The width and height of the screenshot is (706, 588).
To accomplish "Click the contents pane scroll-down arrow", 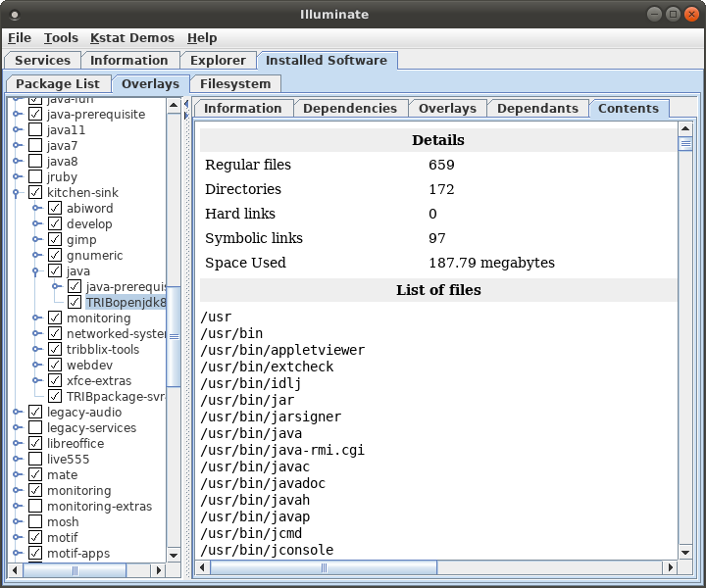I will (685, 553).
